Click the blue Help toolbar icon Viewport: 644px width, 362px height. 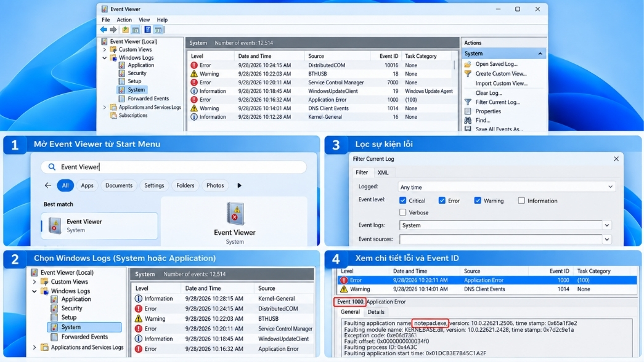(147, 30)
